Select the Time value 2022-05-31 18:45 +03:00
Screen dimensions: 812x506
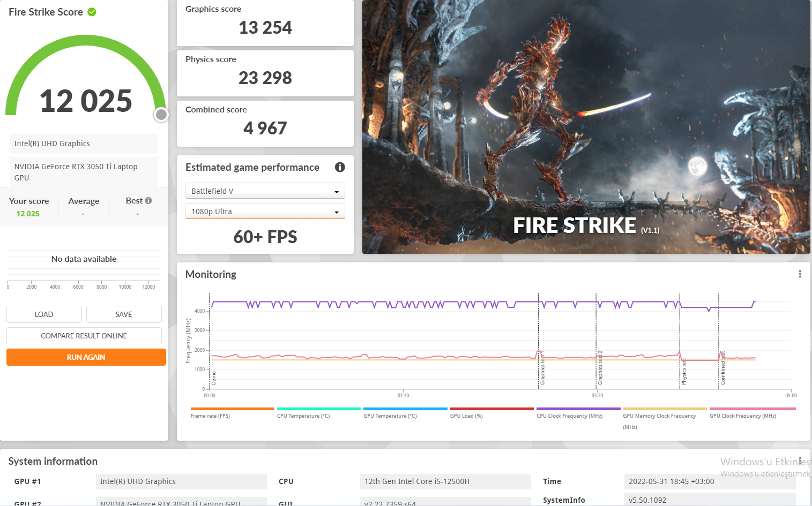pyautogui.click(x=710, y=481)
